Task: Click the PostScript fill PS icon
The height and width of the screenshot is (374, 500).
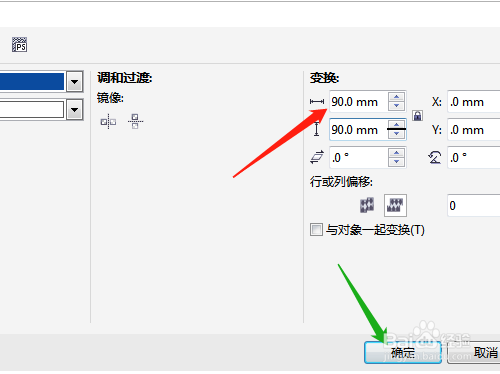Action: point(19,45)
